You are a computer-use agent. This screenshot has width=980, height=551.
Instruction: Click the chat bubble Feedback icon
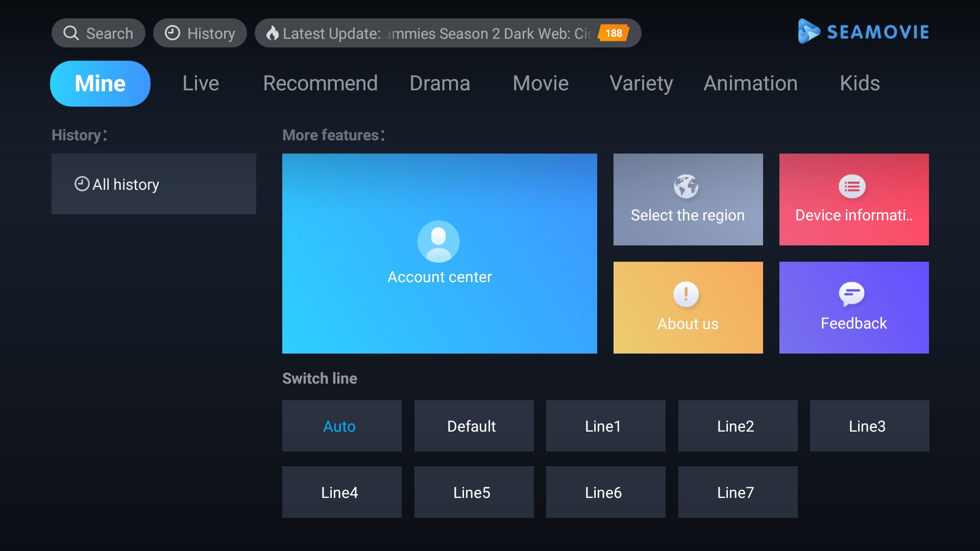pyautogui.click(x=852, y=294)
